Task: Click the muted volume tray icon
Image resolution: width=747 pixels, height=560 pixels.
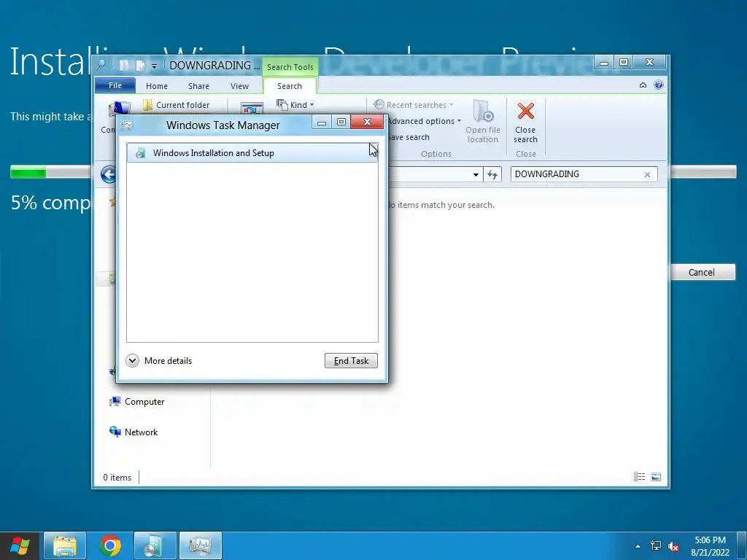Action: click(x=673, y=546)
